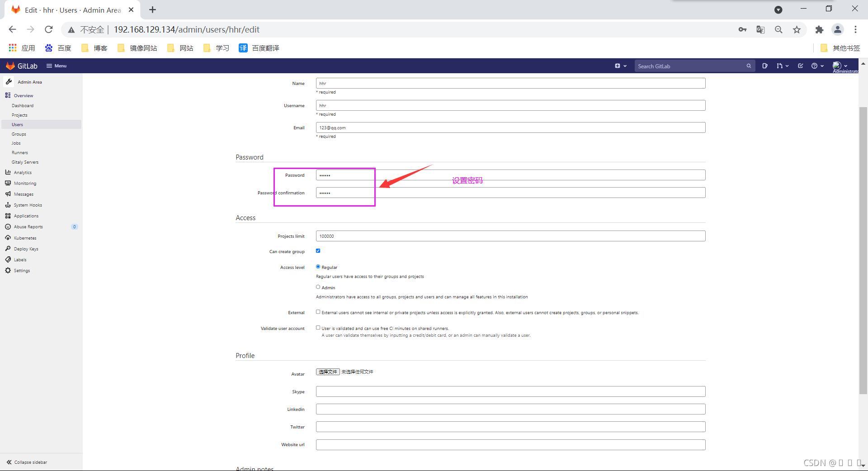Open the 镜像网站 bookmark folder
868x471 pixels.
pyautogui.click(x=137, y=48)
